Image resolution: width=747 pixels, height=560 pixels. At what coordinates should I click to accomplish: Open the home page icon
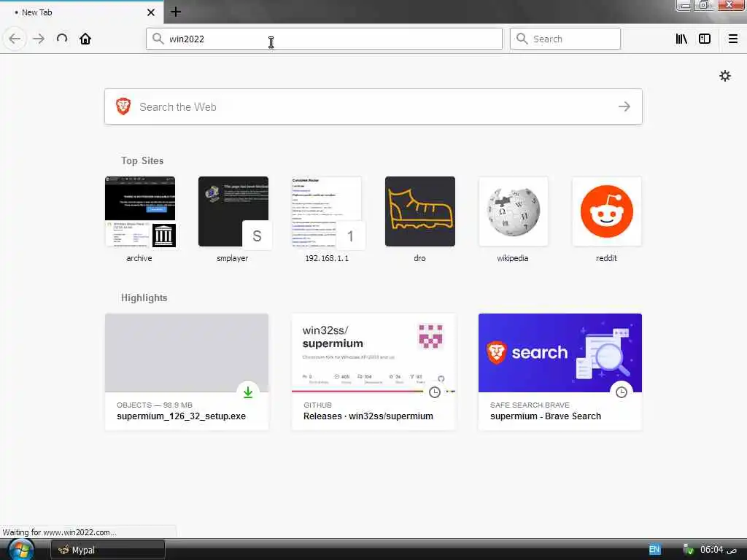click(x=85, y=39)
